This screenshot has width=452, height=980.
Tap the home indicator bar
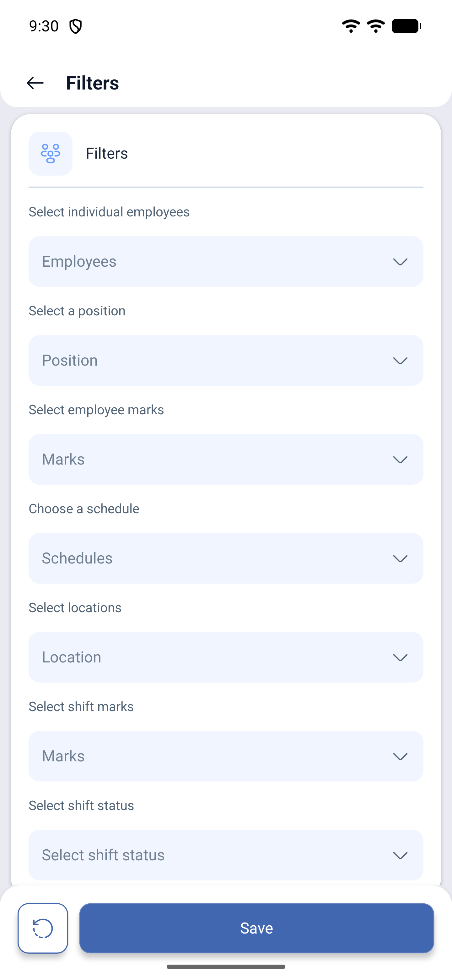226,967
